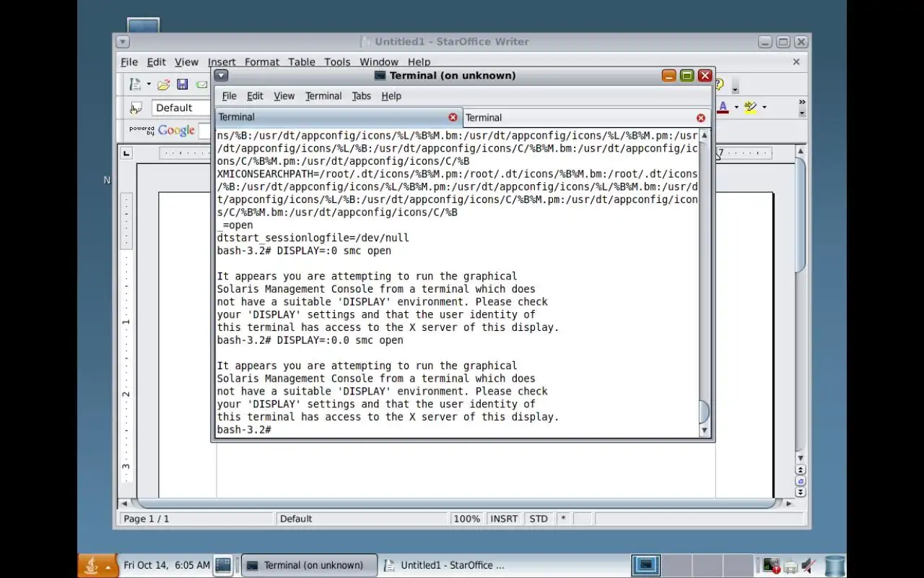Image resolution: width=924 pixels, height=578 pixels.
Task: Click the show desktop icon on panel
Action: pos(223,565)
